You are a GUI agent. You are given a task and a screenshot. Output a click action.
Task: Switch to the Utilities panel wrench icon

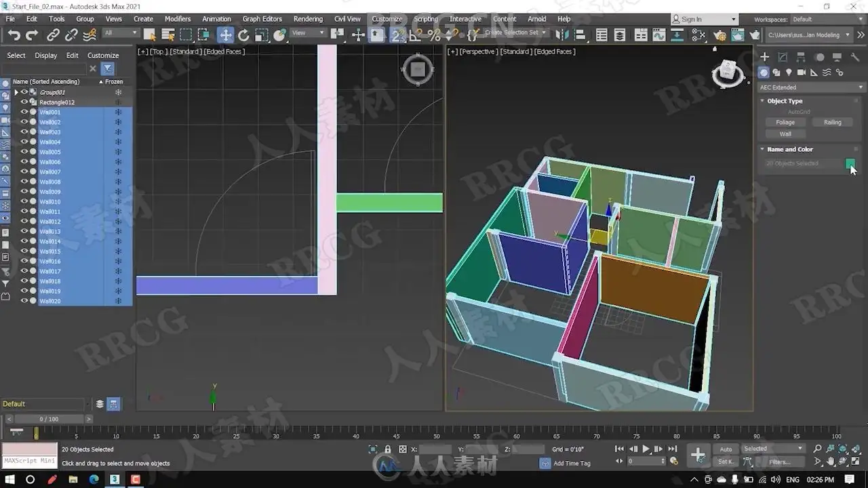(x=855, y=58)
